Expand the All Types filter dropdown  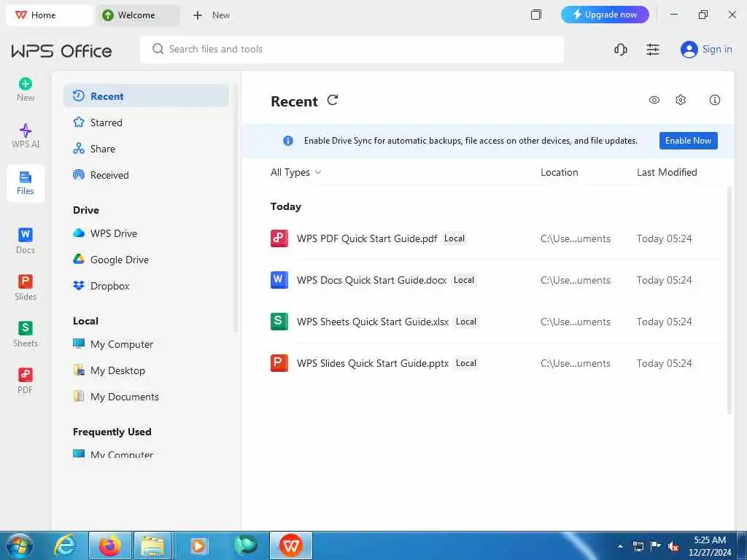(296, 172)
